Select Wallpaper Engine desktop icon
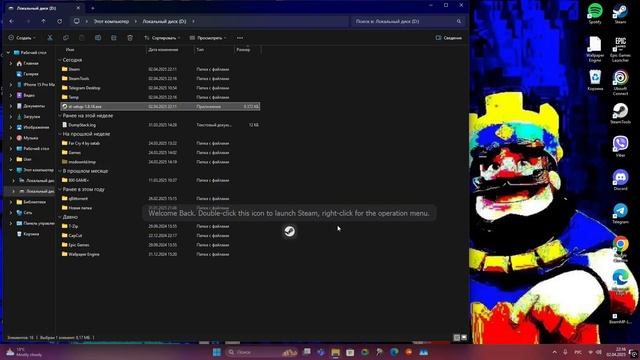640x360 pixels. coord(595,49)
